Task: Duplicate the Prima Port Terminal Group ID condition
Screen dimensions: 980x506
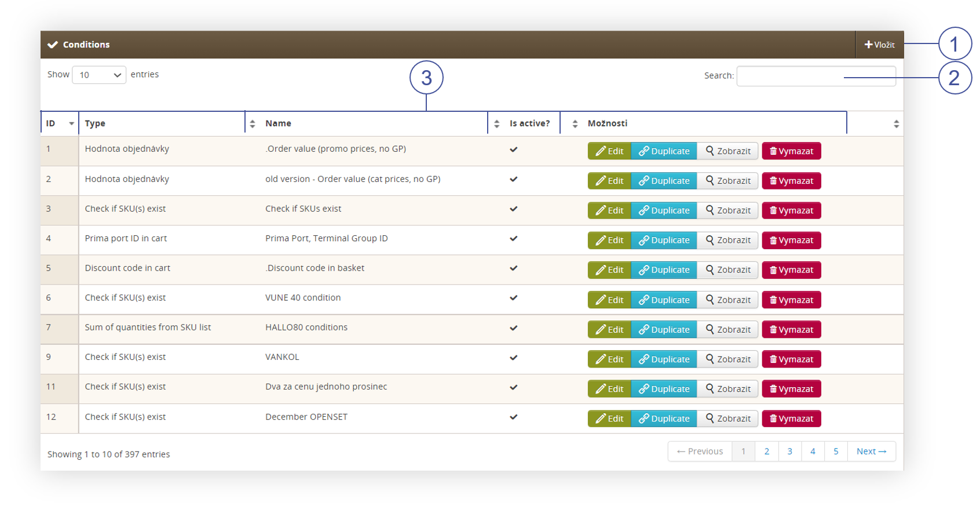Action: point(664,240)
